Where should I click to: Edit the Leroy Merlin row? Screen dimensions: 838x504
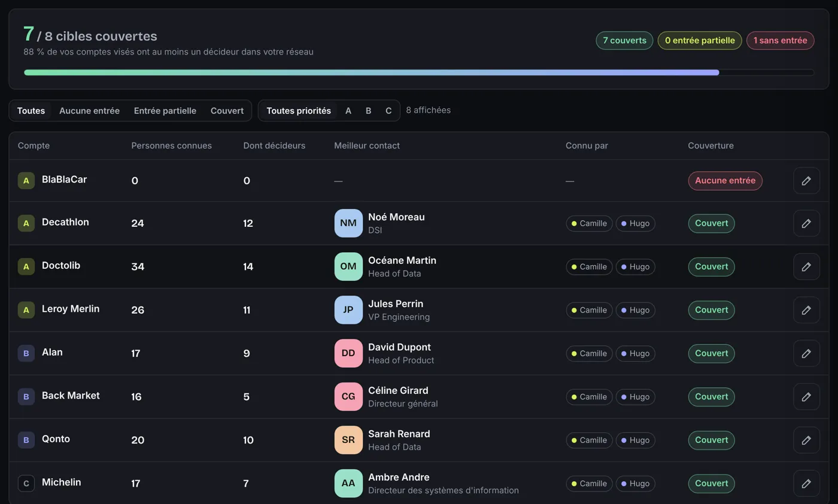[806, 310]
